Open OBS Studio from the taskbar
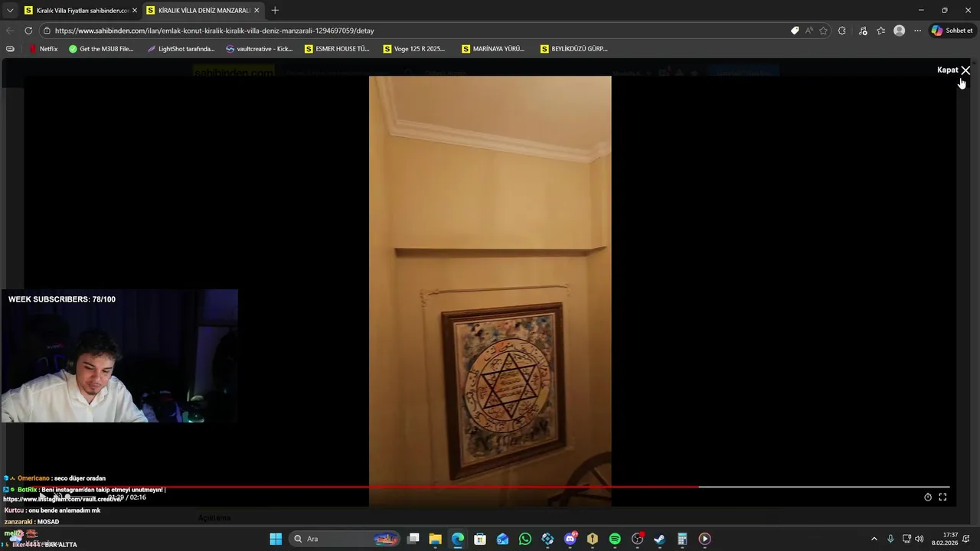This screenshot has height=551, width=980. [637, 539]
